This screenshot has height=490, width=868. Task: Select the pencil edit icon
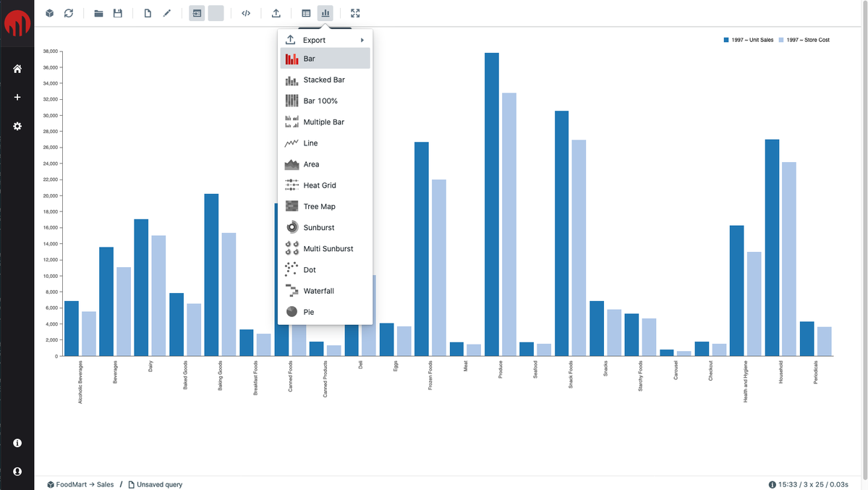click(x=167, y=13)
